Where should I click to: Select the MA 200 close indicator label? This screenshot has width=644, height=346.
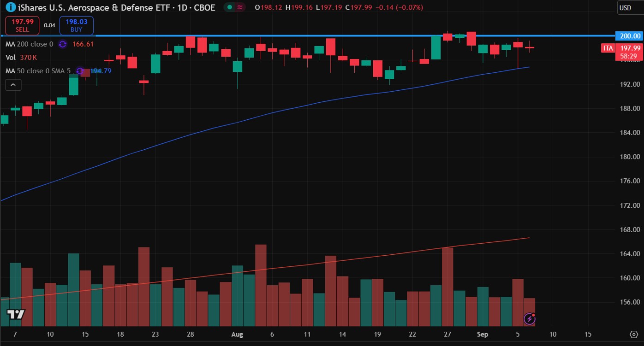tap(29, 44)
